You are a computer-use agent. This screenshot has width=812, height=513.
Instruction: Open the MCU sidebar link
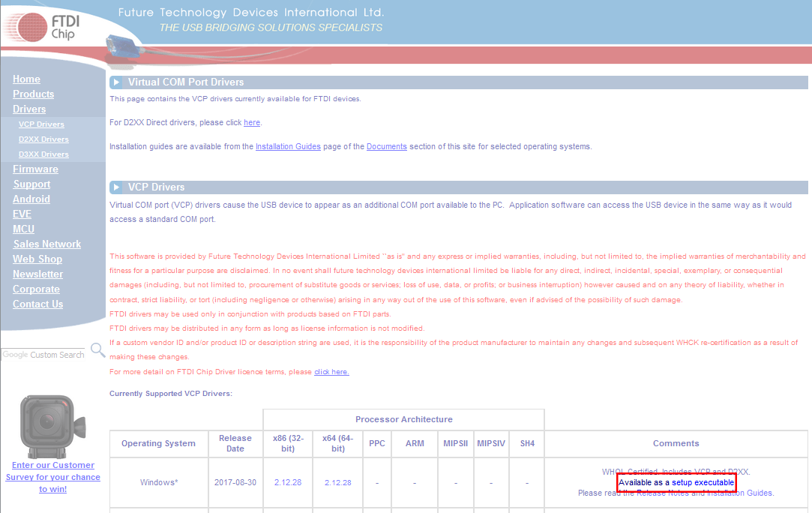23,229
